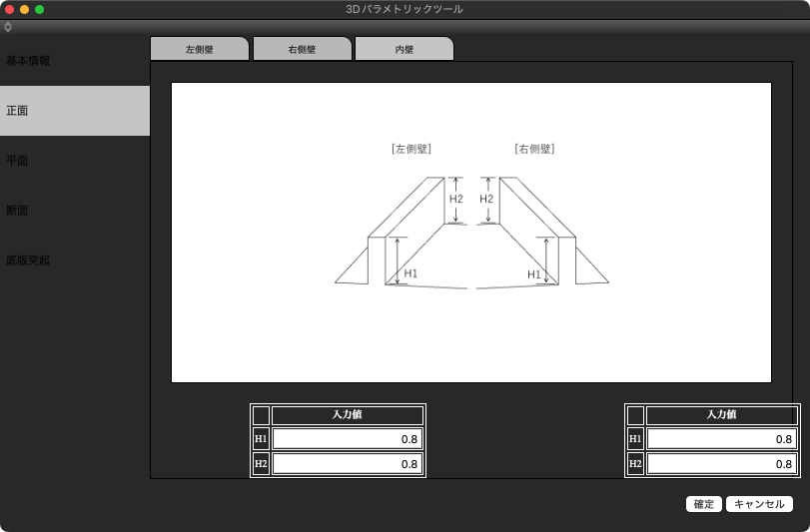Click the 入力値 header of left table
This screenshot has height=532, width=810.
[x=347, y=415]
